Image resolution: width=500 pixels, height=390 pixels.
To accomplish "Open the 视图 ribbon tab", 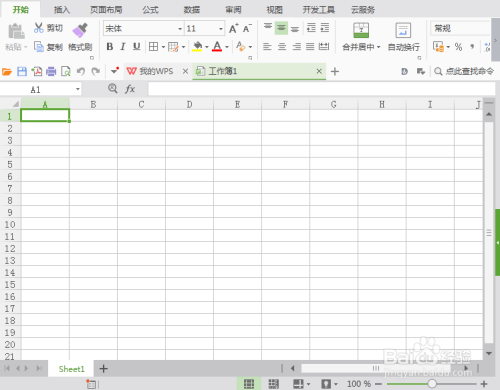I will coord(275,10).
